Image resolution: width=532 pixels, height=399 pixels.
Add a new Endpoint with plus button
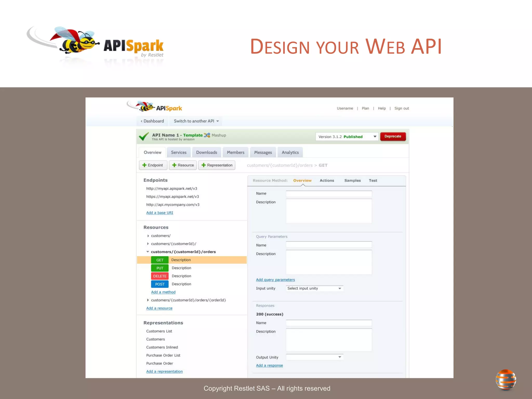click(153, 165)
